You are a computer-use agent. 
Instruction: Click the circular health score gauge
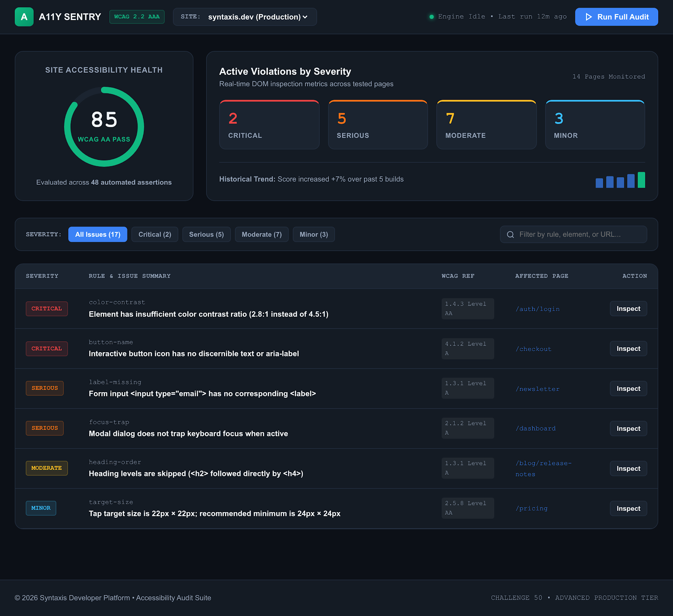coord(104,127)
